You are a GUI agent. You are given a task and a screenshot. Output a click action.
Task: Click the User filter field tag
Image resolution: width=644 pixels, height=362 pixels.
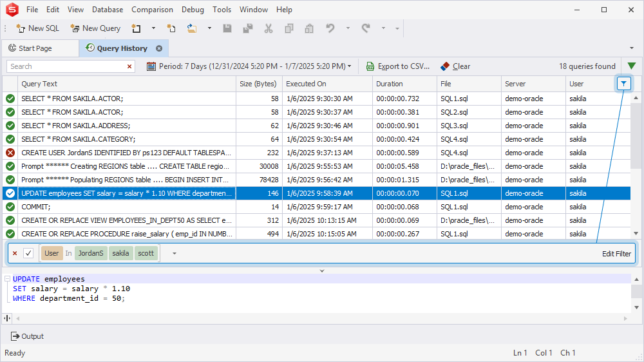52,254
